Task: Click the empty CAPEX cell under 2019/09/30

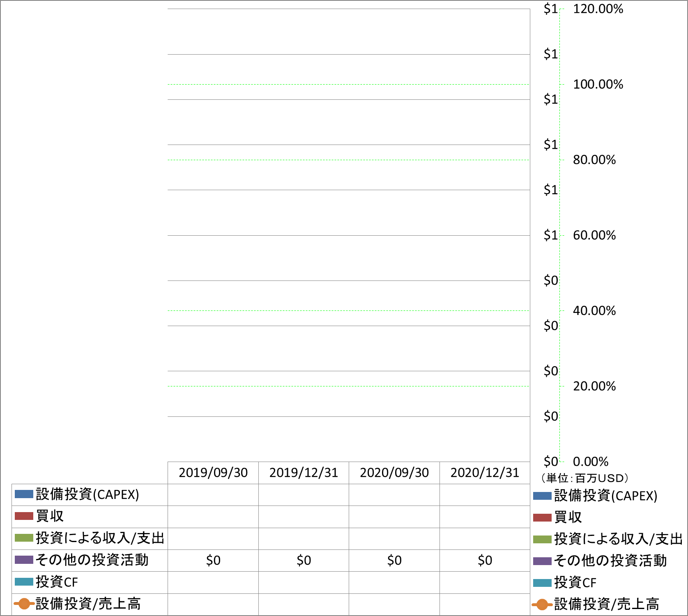Action: [213, 495]
